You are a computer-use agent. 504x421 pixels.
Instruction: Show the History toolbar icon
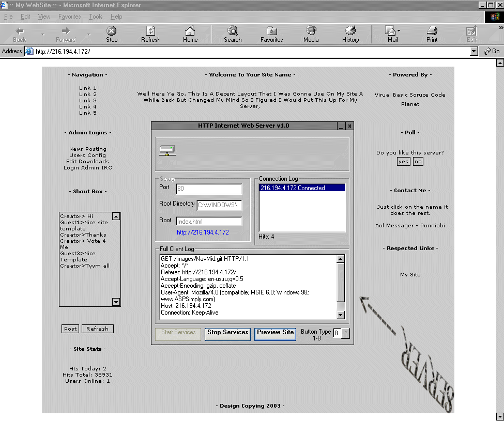pyautogui.click(x=350, y=31)
